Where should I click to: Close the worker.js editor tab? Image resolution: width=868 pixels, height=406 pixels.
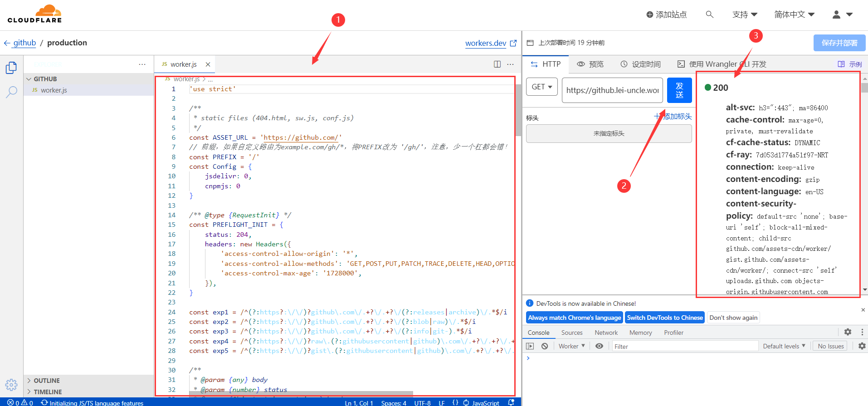(x=208, y=64)
